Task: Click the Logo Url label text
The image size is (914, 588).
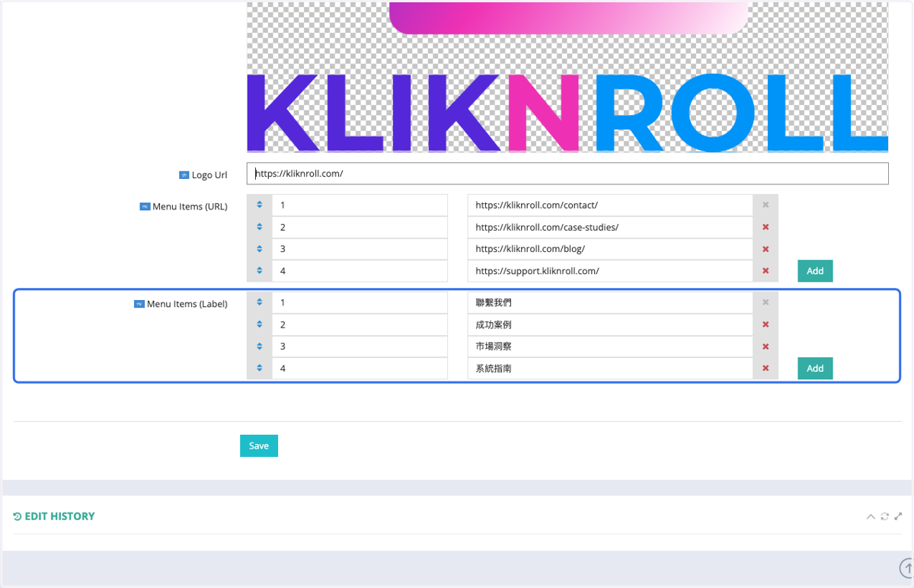Action: point(209,175)
